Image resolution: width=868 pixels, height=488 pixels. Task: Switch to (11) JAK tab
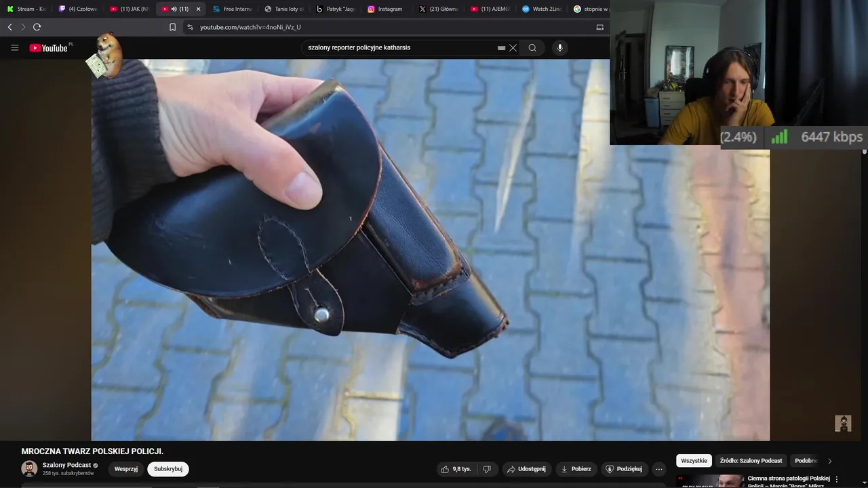pyautogui.click(x=130, y=9)
